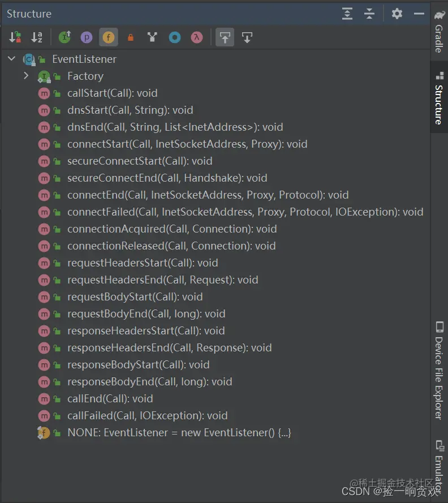
Task: Select requestBodyEnd(Call, long): void
Action: [x=147, y=314]
